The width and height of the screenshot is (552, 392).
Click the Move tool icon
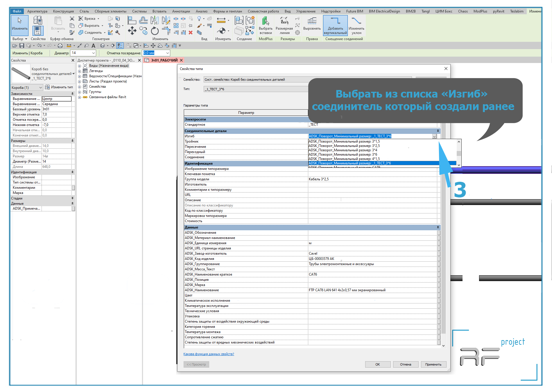(x=132, y=30)
